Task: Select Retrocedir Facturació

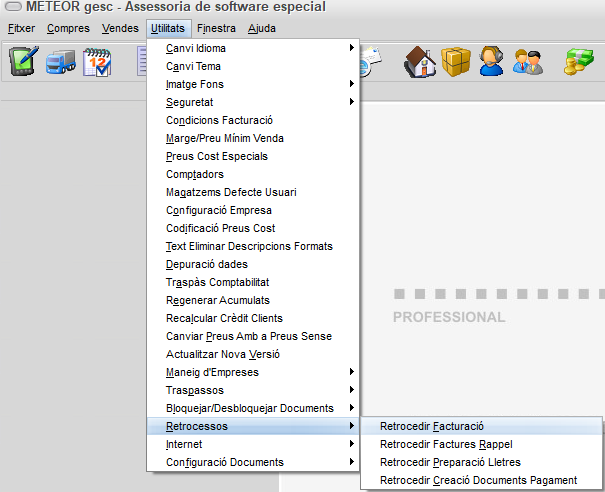Action: point(482,426)
